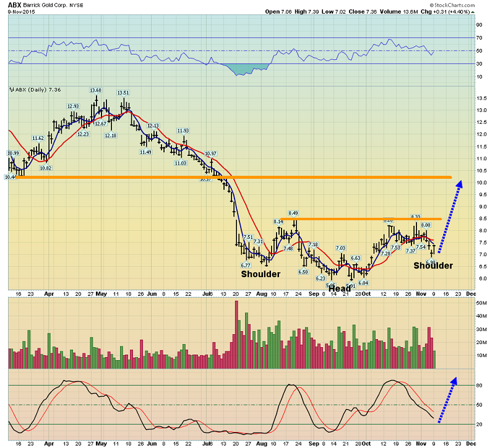Click the High 7.39 value
Screen dimensions: 495x448
tap(307, 12)
